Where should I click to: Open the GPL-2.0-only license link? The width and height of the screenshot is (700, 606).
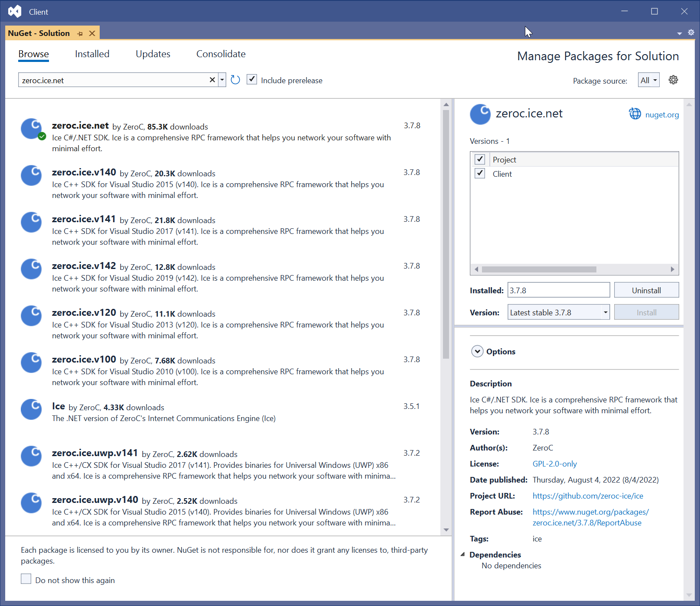click(554, 464)
